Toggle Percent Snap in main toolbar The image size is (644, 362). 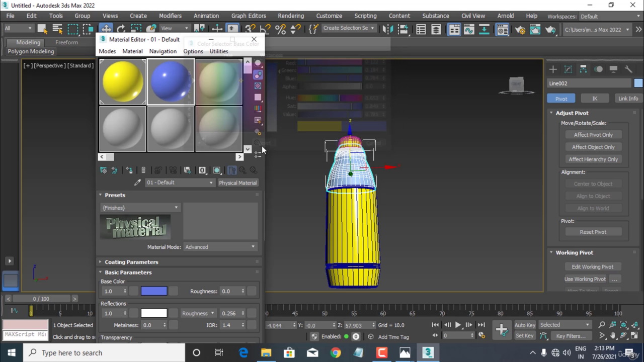pyautogui.click(x=280, y=29)
